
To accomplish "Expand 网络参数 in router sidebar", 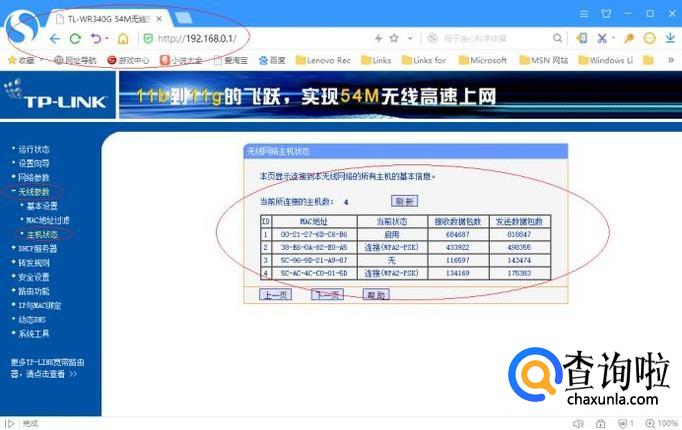I will [x=33, y=177].
